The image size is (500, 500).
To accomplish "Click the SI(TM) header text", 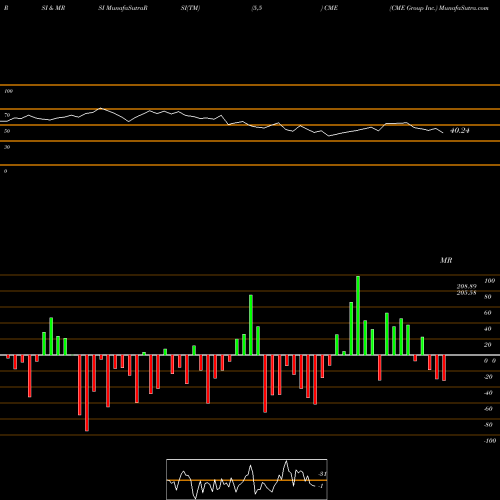I will [190, 8].
